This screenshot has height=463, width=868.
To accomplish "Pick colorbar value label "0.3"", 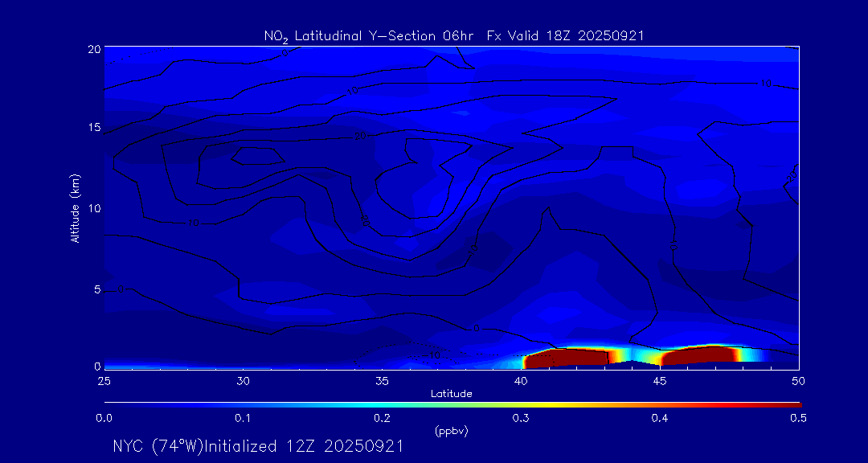I will (x=521, y=419).
